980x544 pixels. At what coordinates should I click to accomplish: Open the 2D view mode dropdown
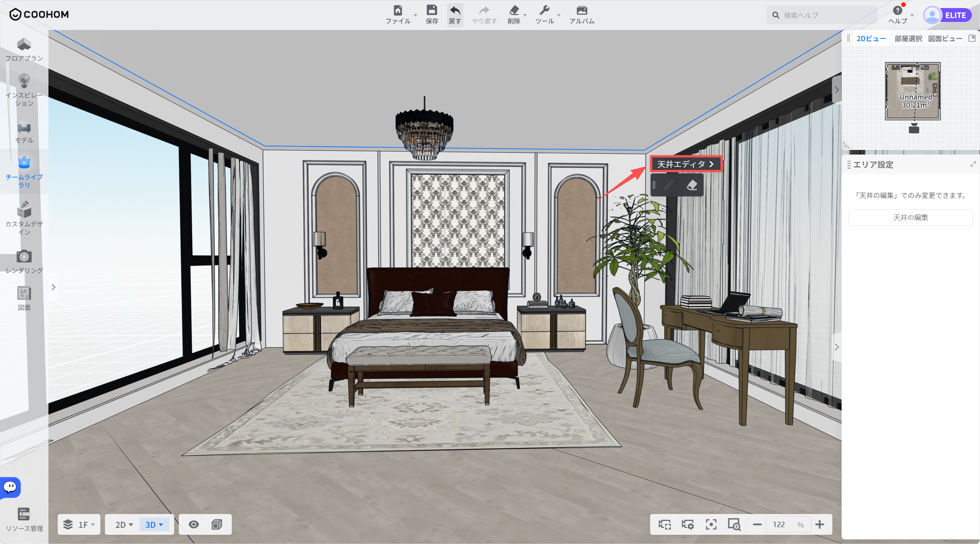[124, 524]
